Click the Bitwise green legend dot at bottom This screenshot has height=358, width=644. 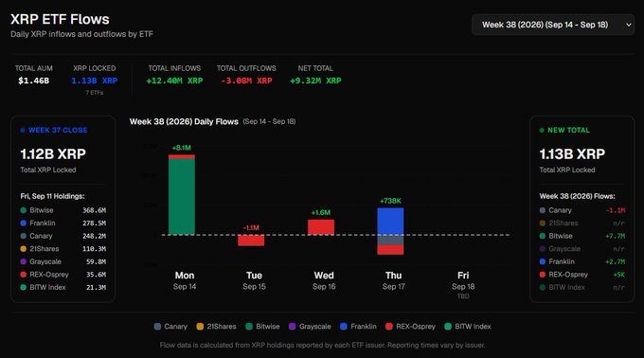[249, 327]
